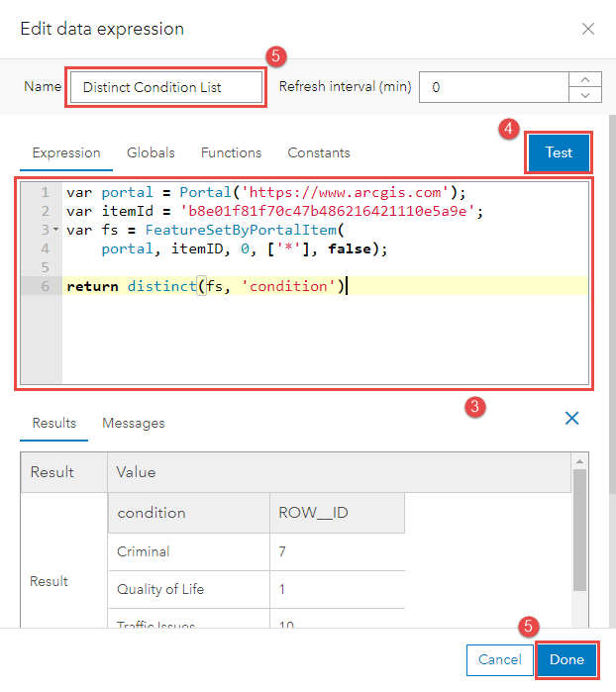Confirm with the Done button
Screen dimensions: 616x692
click(x=567, y=659)
